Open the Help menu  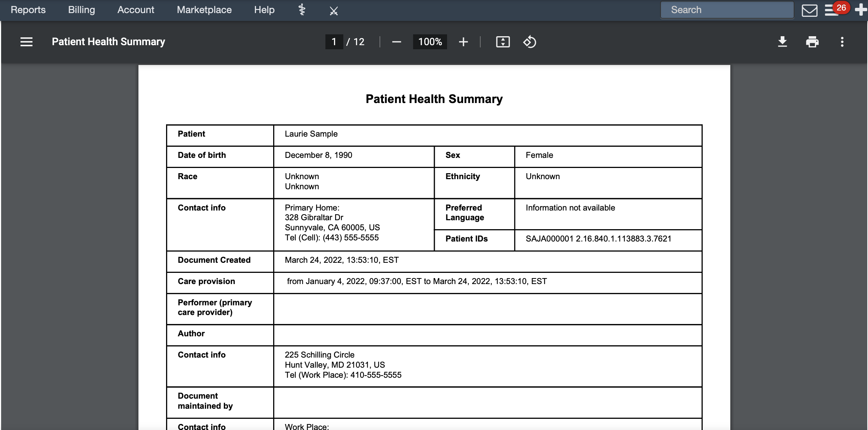tap(264, 10)
